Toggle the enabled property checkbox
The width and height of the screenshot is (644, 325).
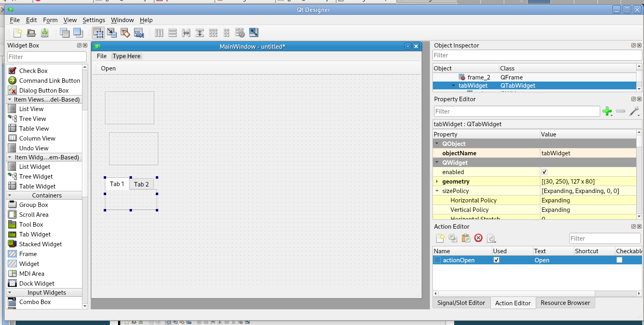pyautogui.click(x=544, y=172)
